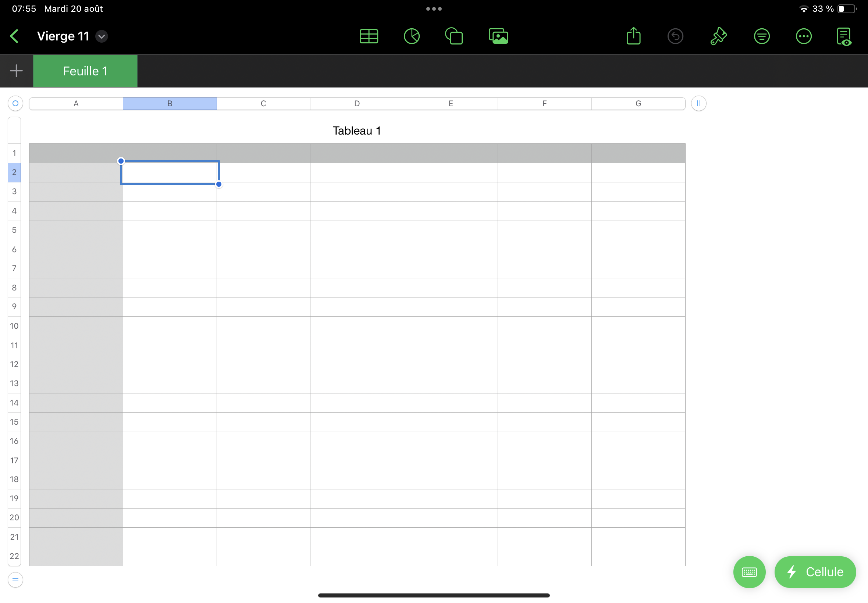868x603 pixels.
Task: Select row 1 header
Action: pos(14,153)
